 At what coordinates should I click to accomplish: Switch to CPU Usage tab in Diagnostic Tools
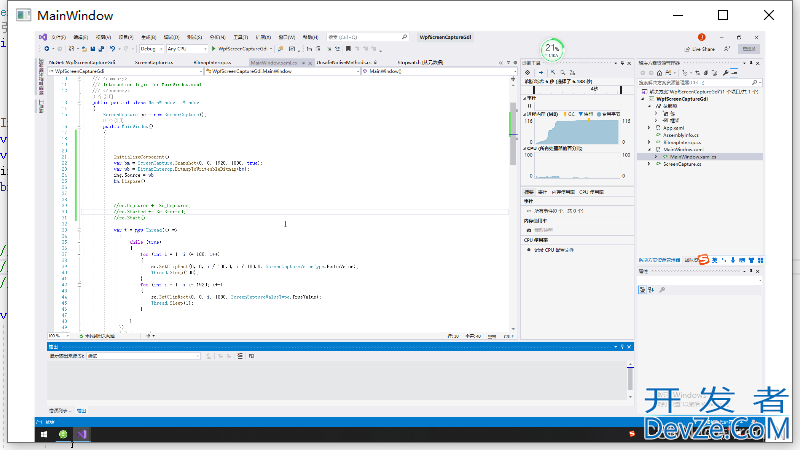pos(591,192)
